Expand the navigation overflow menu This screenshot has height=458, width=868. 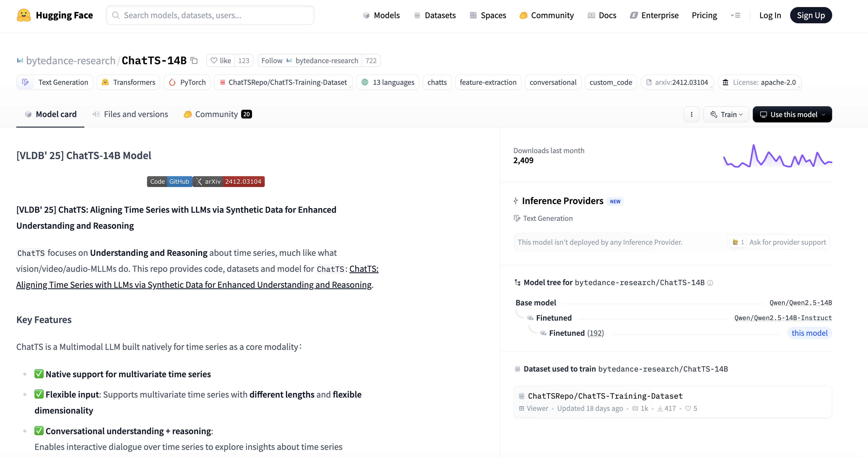[x=735, y=15]
